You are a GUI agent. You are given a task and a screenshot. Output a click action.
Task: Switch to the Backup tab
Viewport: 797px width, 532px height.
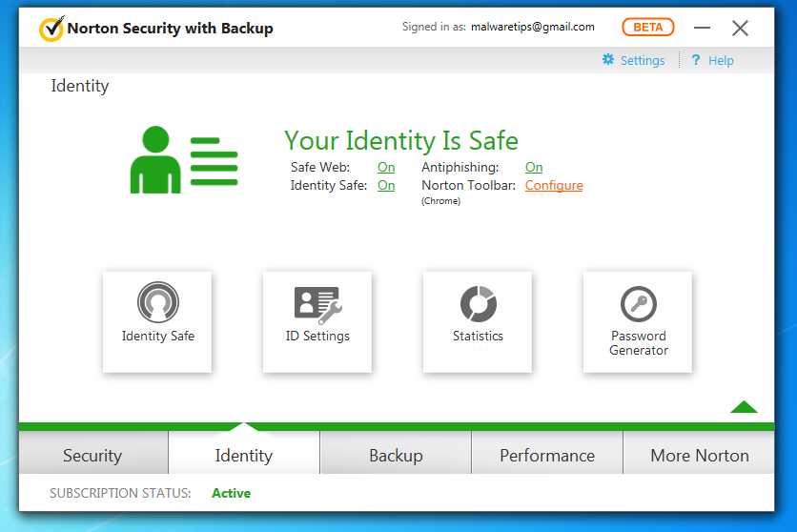396,455
